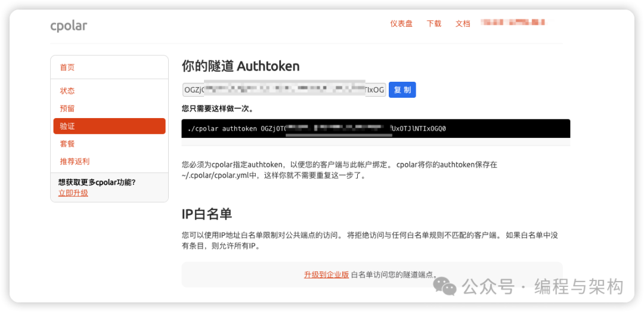This screenshot has height=312, width=644.
Task: Open 预留 in the sidebar
Action: [x=67, y=109]
